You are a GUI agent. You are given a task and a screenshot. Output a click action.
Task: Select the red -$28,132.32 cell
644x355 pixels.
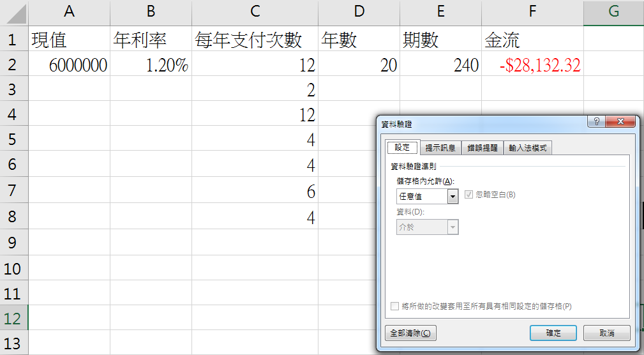coord(532,64)
